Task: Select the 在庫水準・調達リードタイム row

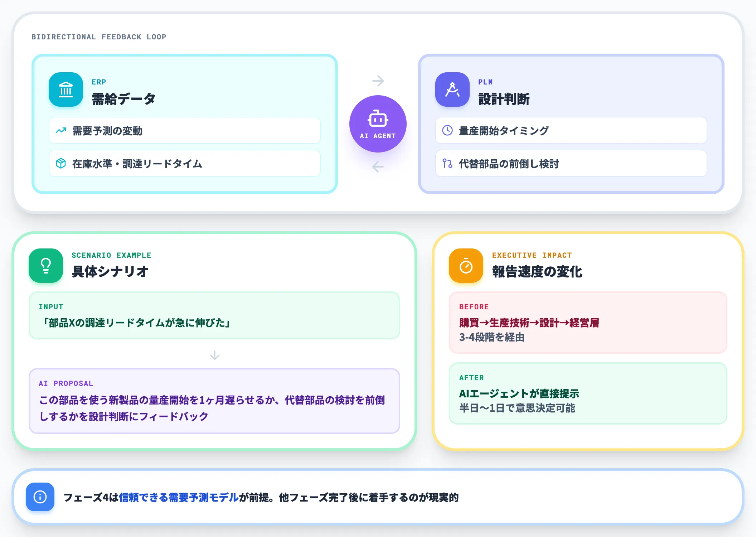Action: 185,164
